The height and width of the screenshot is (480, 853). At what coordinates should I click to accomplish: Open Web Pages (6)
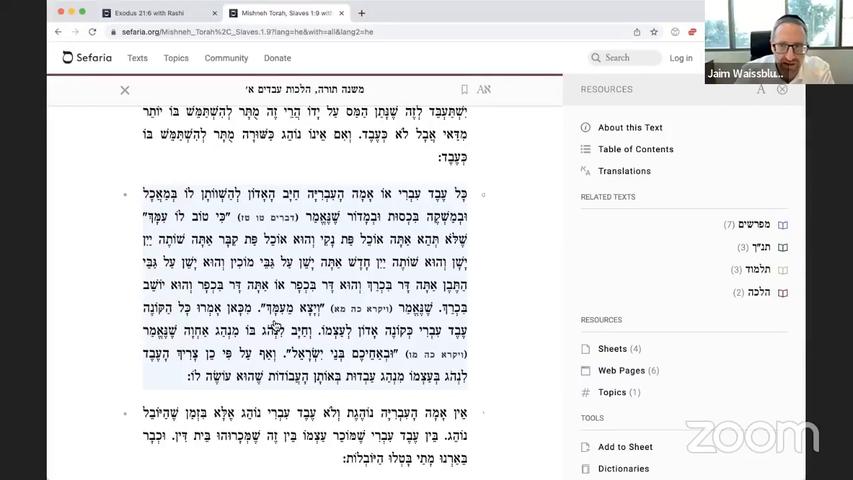coord(628,371)
